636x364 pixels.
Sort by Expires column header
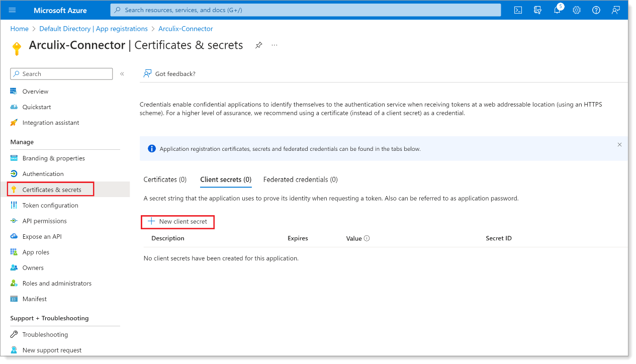click(298, 238)
